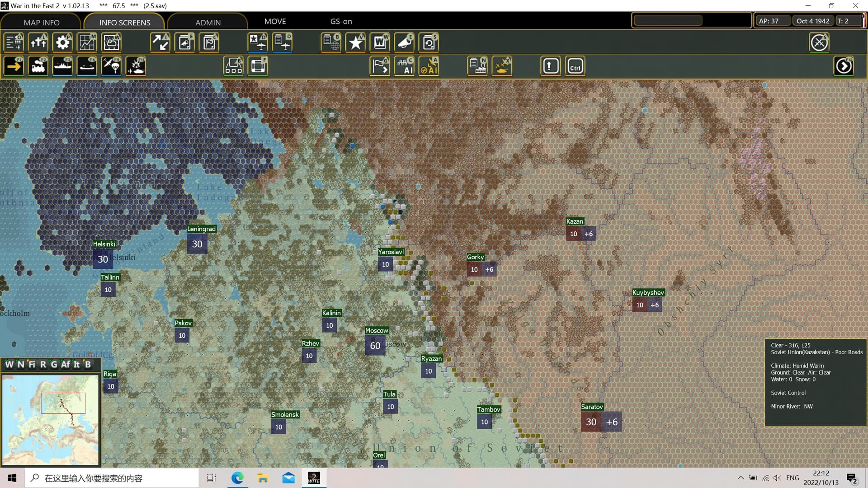Switch to the INFO SCREENS tab
Screen dimensions: 868x488
point(125,22)
